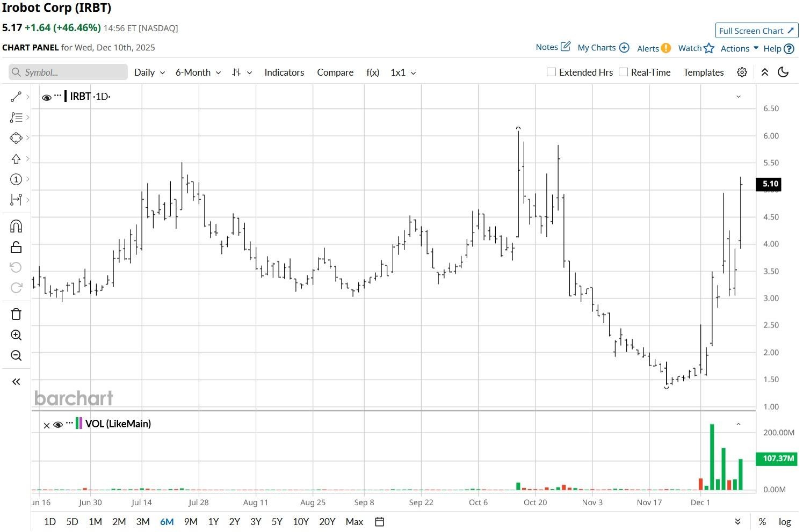This screenshot has width=803, height=532.
Task: Enable the Real-Time checkbox
Action: [623, 72]
